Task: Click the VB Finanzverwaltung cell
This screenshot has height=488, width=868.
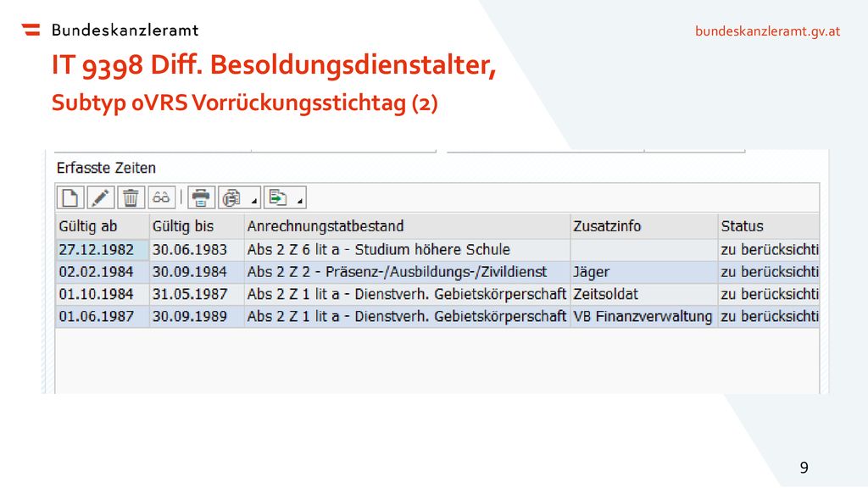Action: pyautogui.click(x=644, y=317)
